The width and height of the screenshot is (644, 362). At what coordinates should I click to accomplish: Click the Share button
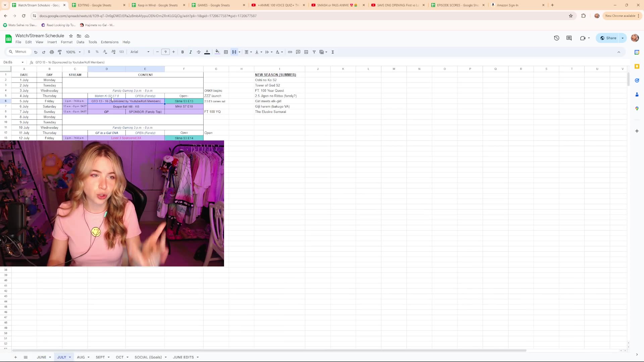(608, 38)
